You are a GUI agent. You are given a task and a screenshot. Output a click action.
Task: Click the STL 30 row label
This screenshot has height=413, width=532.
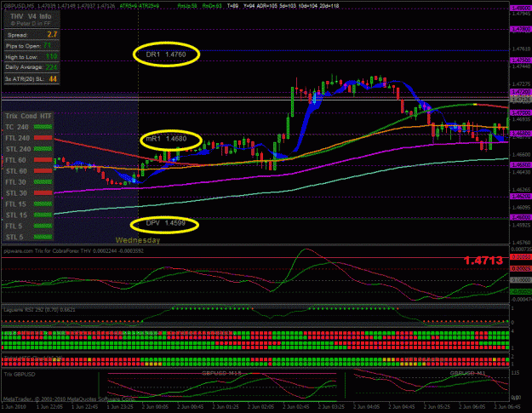pyautogui.click(x=16, y=193)
